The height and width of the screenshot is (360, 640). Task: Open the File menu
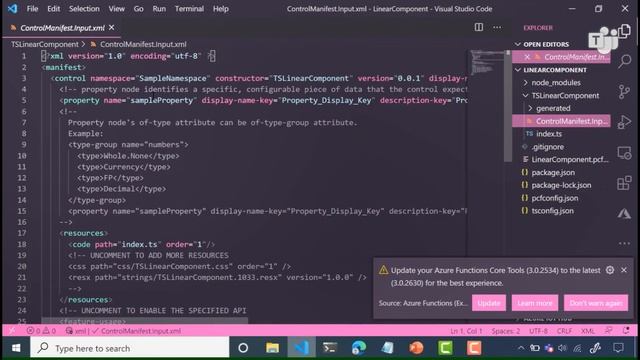[x=32, y=9]
